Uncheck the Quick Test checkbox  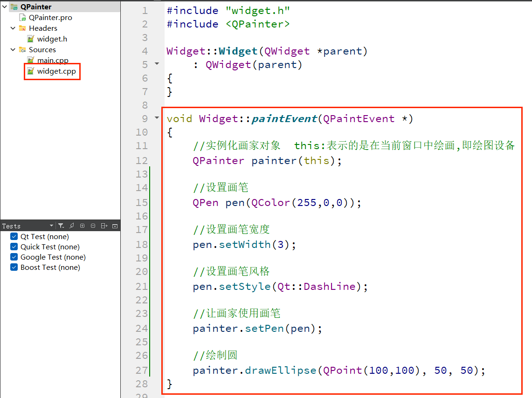tap(14, 247)
